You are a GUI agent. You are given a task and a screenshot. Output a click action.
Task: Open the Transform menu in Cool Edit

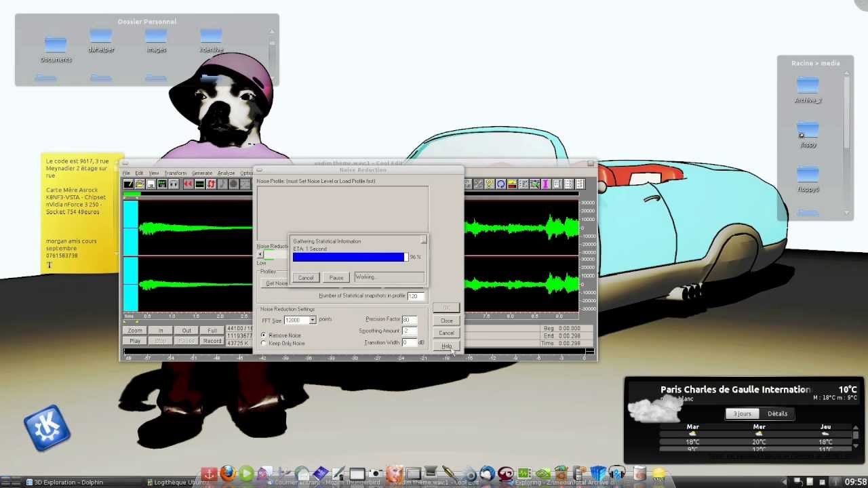click(x=176, y=173)
